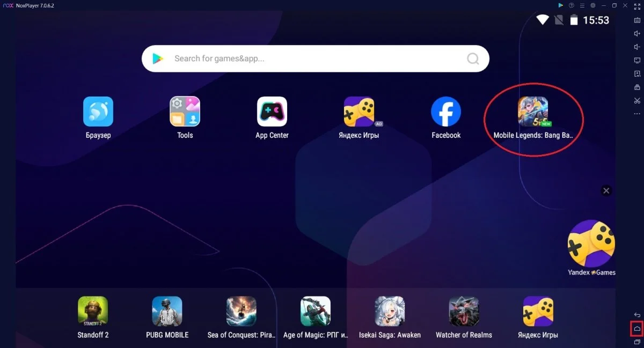The width and height of the screenshot is (644, 348).
Task: Open floating Yandex Games widget
Action: coord(591,243)
